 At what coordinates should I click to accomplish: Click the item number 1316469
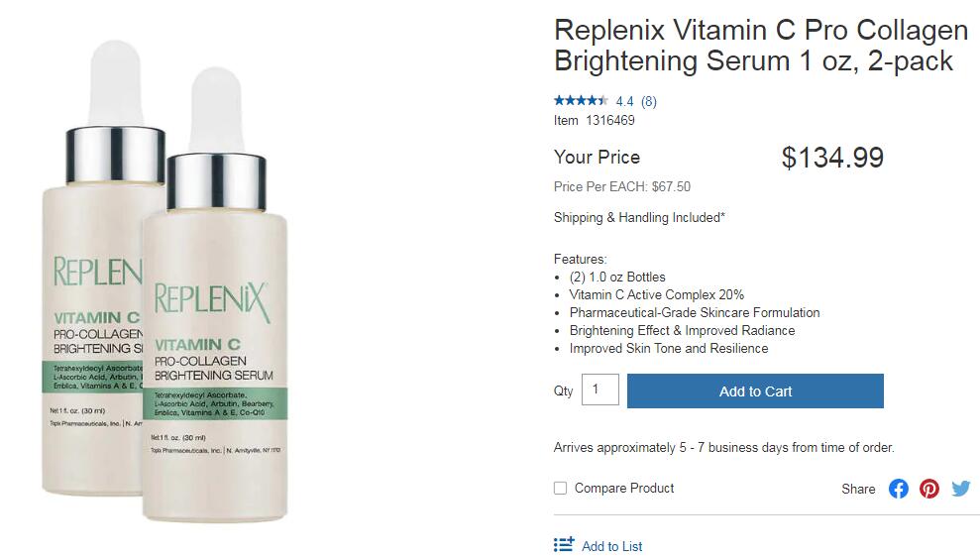coord(609,121)
